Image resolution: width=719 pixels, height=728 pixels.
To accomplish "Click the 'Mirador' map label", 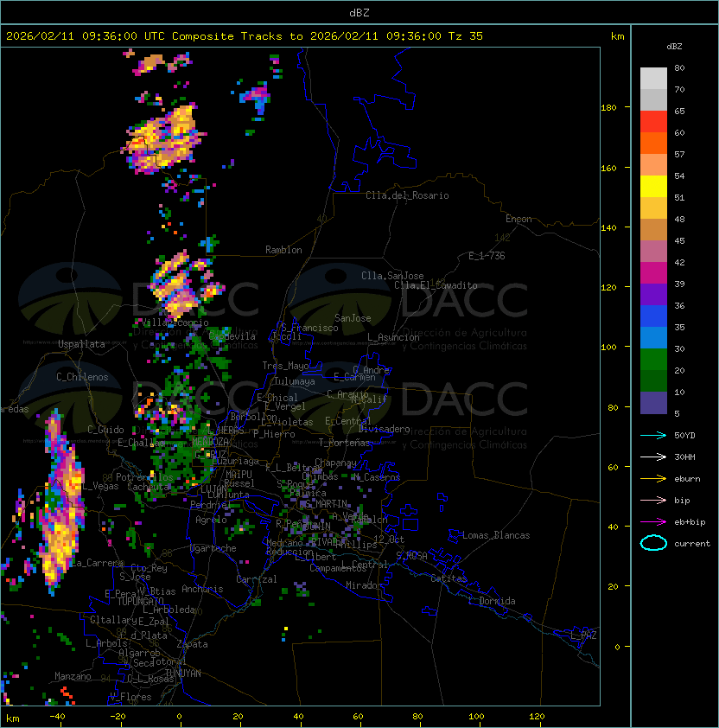I will [365, 585].
